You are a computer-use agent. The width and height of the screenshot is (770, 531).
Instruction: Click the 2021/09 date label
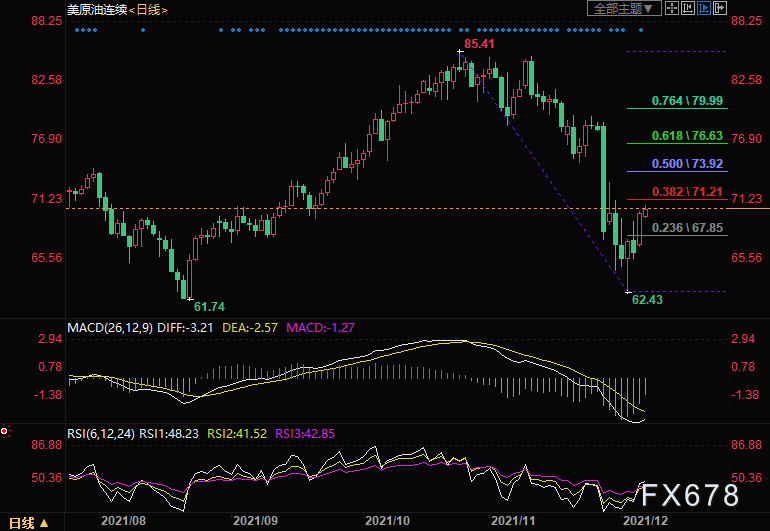255,521
